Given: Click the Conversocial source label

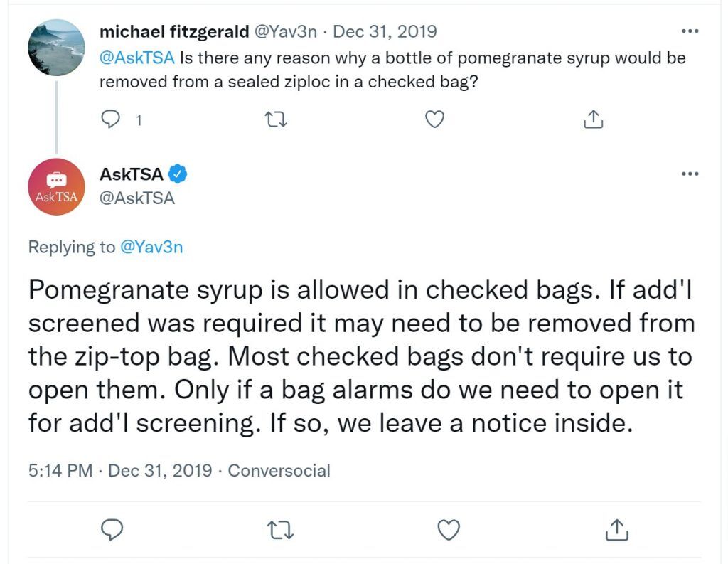Looking at the screenshot, I should coord(279,471).
